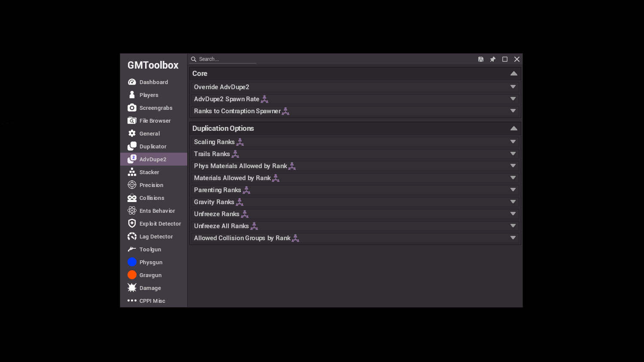Click the Exploit Detector shield icon
The image size is (644, 362).
point(132,223)
